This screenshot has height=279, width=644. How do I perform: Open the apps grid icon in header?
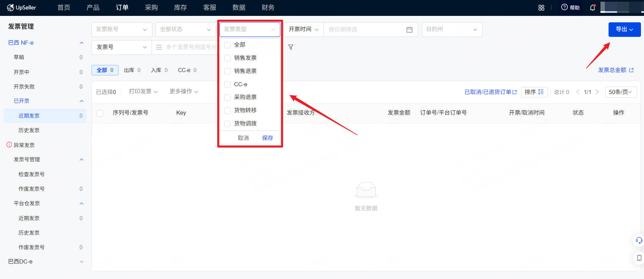point(541,8)
